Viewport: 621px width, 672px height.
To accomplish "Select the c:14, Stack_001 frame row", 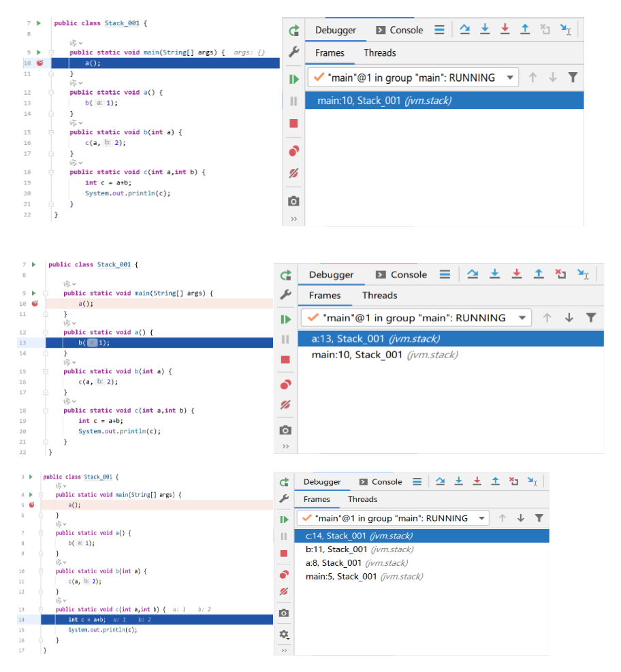I will coord(421,536).
